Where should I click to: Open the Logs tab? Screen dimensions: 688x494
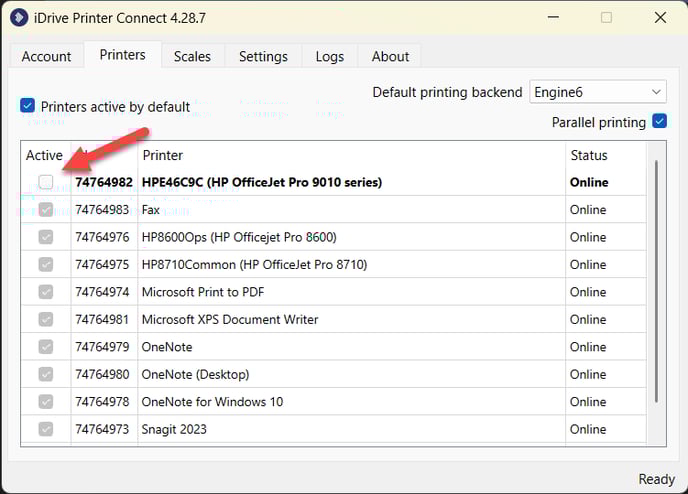coord(330,56)
